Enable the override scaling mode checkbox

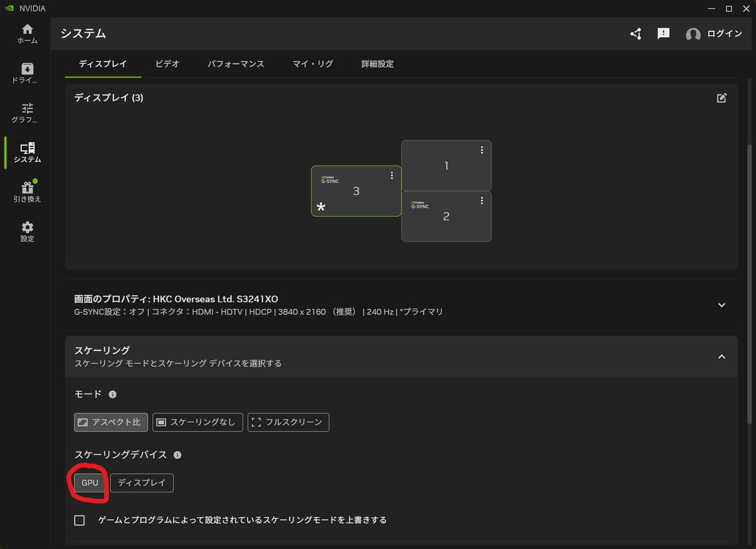[x=79, y=520]
